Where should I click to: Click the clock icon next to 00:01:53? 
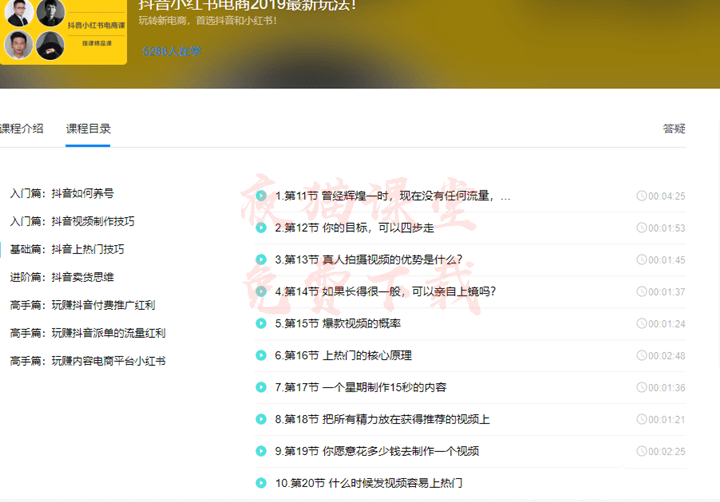pos(641,227)
